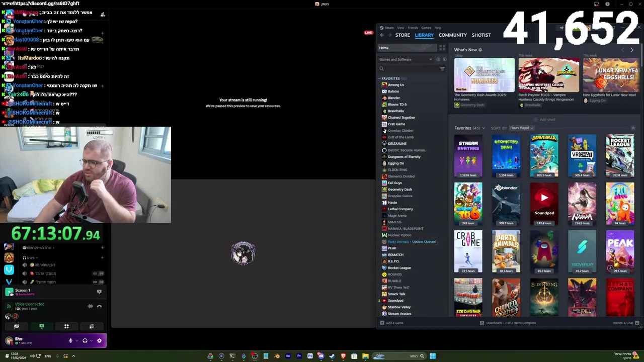Image resolution: width=644 pixels, height=362 pixels.
Task: Select ELDEN RING in the sidebar list
Action: pos(397,170)
